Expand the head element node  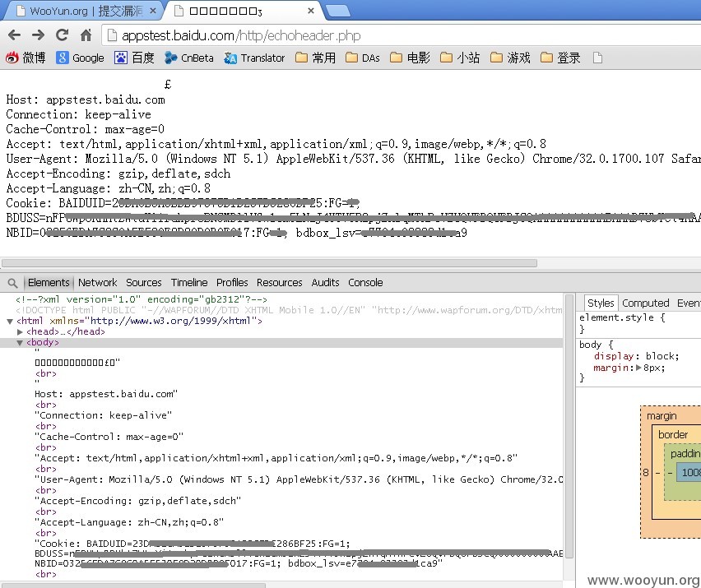(x=20, y=332)
